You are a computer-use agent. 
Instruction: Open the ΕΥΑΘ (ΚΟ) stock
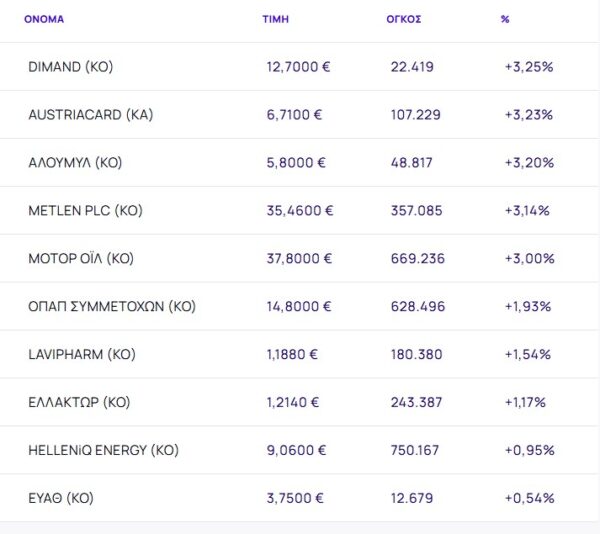(x=67, y=498)
